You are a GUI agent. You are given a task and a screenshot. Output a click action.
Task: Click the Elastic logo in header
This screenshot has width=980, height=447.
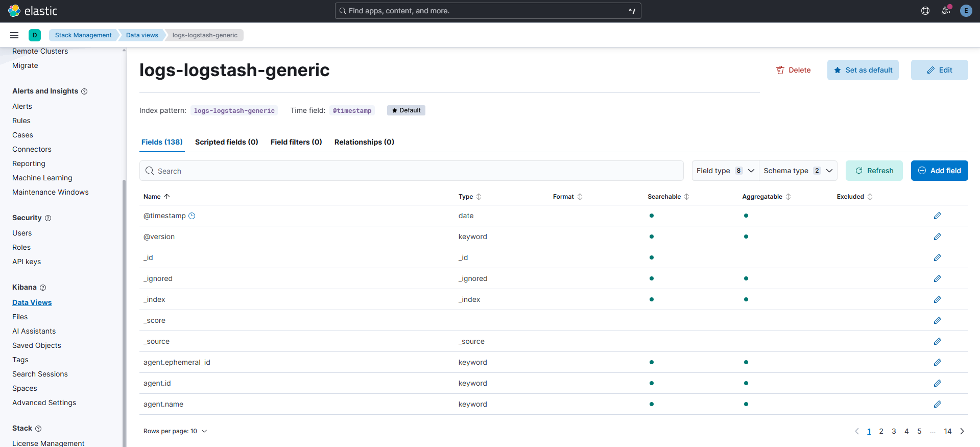point(33,11)
